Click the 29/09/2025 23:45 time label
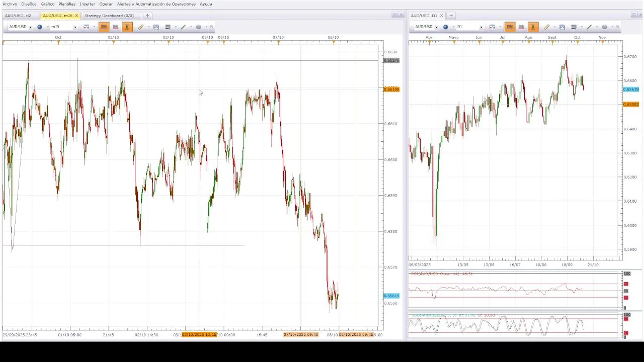 tap(20, 334)
